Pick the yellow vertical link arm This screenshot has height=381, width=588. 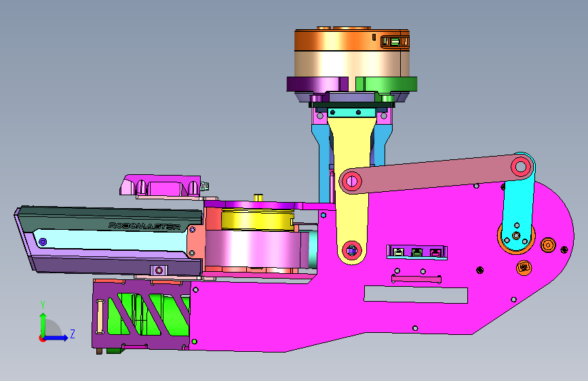tap(352, 157)
